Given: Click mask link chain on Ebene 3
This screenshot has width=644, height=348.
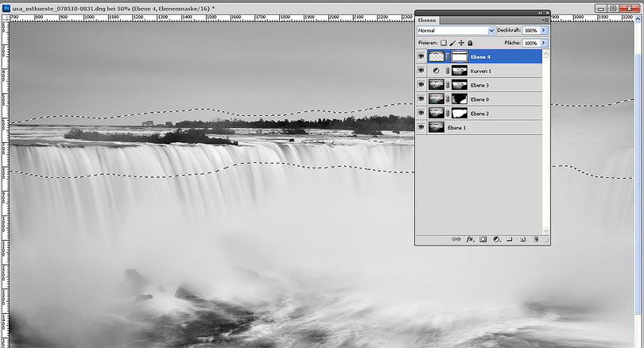Looking at the screenshot, I should coord(448,85).
